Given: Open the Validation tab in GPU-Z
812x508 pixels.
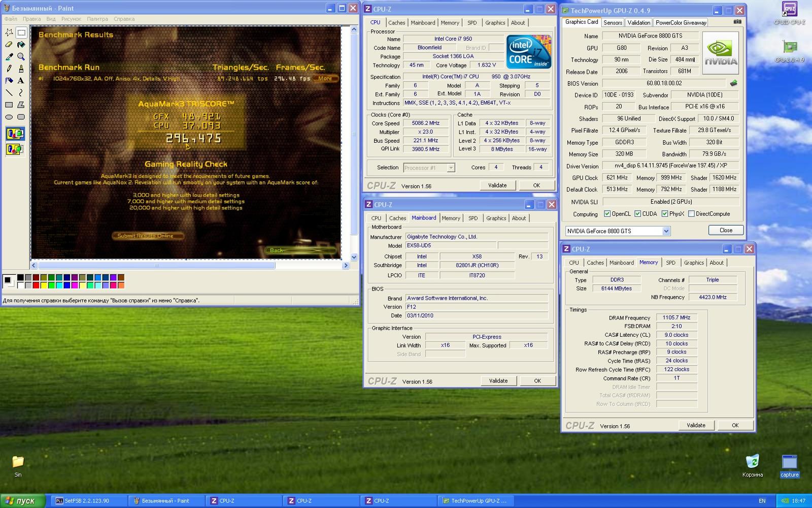Looking at the screenshot, I should (638, 22).
